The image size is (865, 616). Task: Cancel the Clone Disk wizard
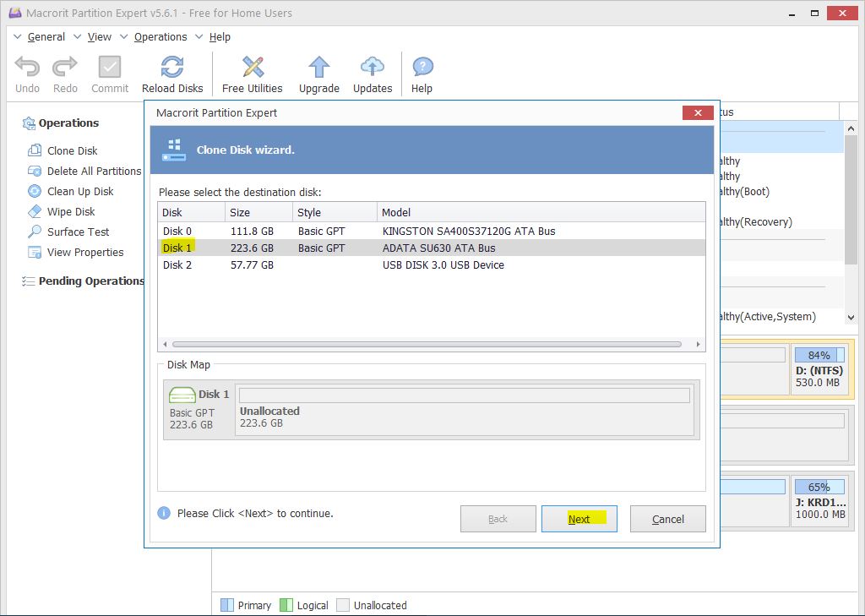point(667,519)
